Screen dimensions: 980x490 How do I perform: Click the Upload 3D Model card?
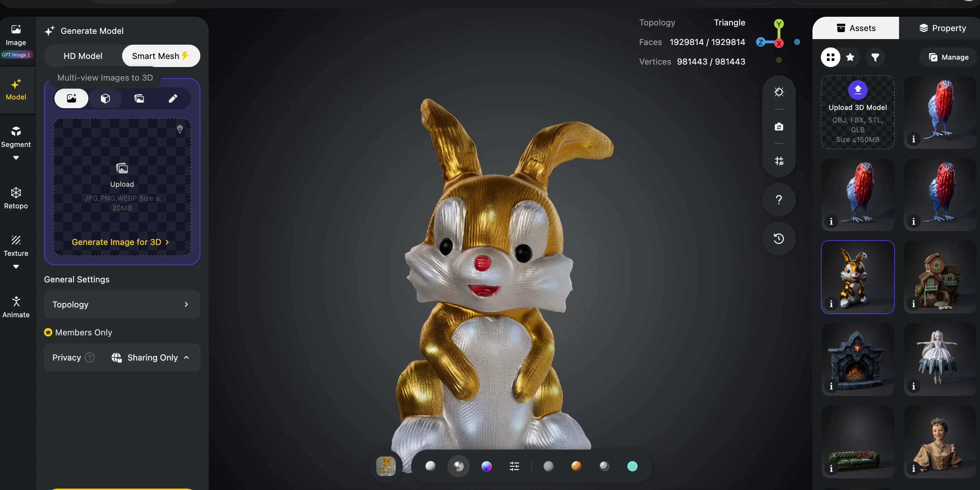[857, 112]
